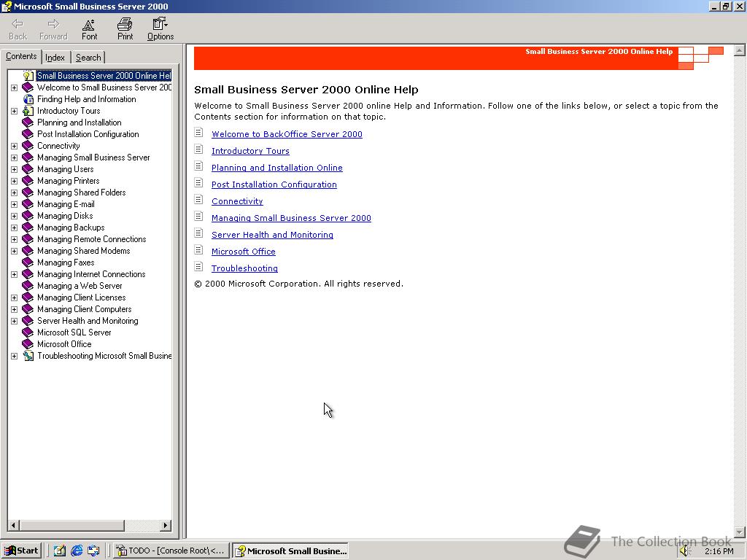
Task: Click book icon beside Managing Disks
Action: [28, 216]
